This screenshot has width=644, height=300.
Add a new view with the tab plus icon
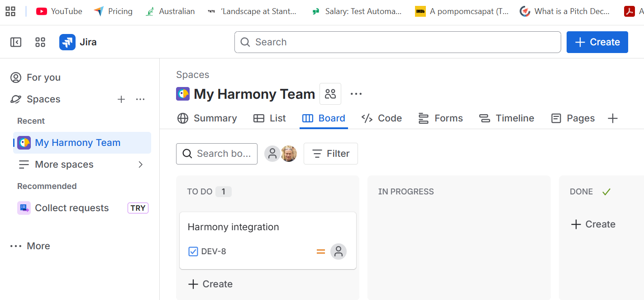pyautogui.click(x=612, y=118)
